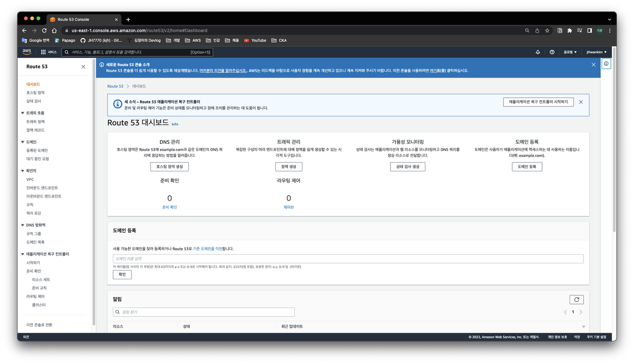Image resolution: width=634 pixels, height=364 pixels.
Task: Open the JH7770 GitHub bookmark
Action: [101, 41]
